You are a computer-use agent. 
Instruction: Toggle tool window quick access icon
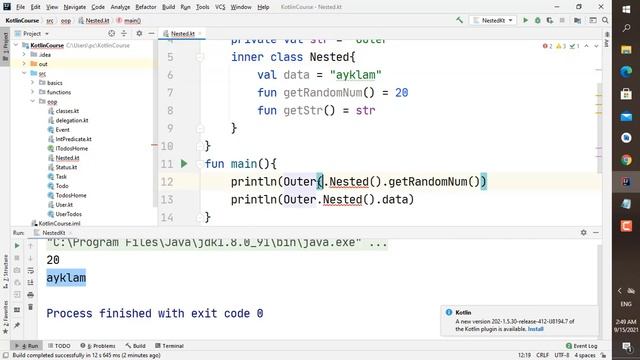(5, 355)
